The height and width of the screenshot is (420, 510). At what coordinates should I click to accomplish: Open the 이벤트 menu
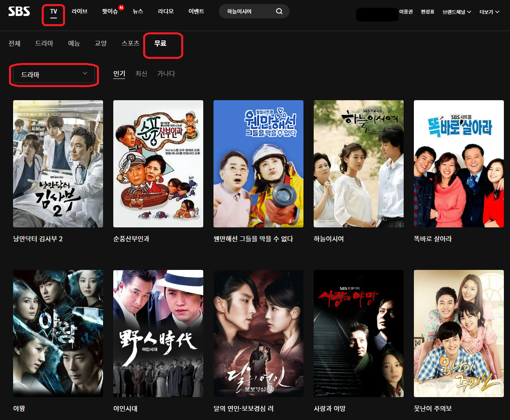tap(196, 11)
